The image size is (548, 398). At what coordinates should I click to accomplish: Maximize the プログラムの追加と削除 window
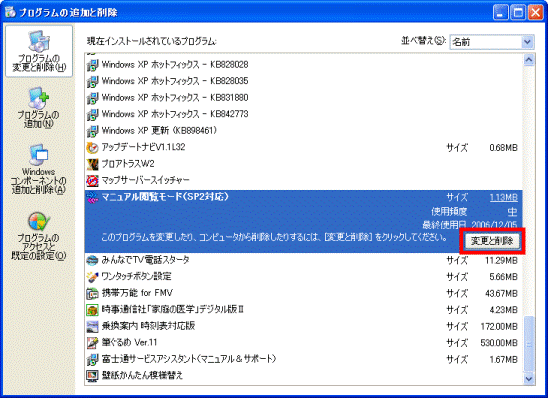coord(518,13)
